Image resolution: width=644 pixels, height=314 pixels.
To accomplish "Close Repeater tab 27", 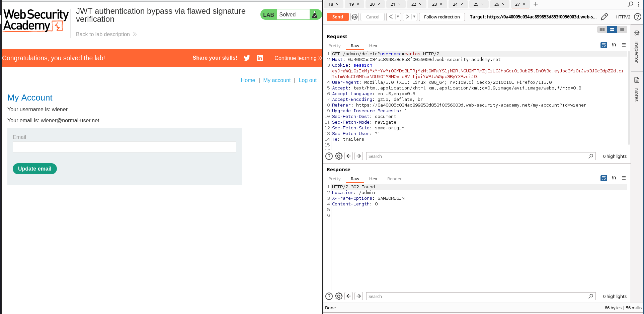I will point(524,4).
